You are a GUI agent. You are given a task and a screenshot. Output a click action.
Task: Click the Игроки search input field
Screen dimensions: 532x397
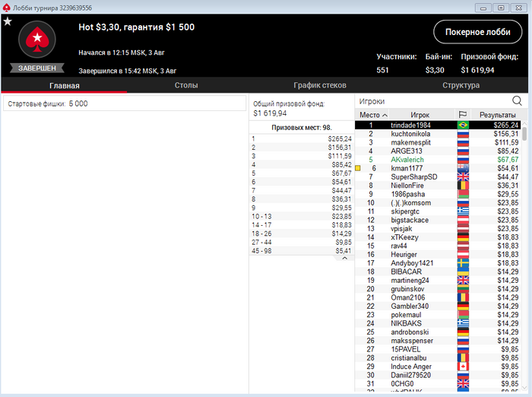[x=434, y=101]
